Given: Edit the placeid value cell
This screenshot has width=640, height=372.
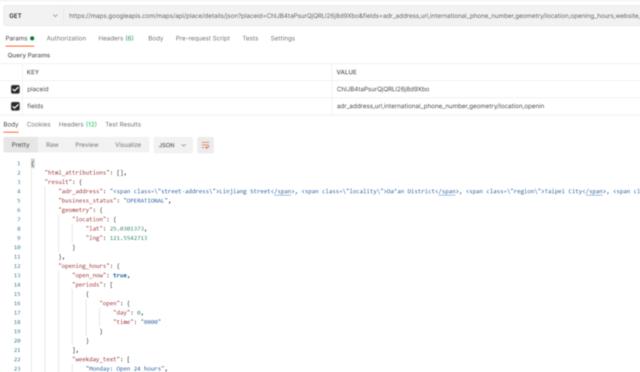Looking at the screenshot, I should (x=486, y=89).
